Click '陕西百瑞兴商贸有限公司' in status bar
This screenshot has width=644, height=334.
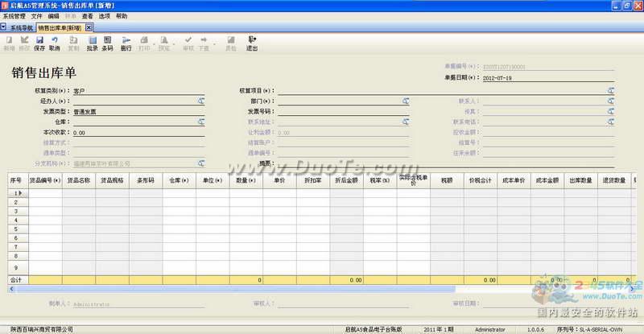pyautogui.click(x=42, y=329)
